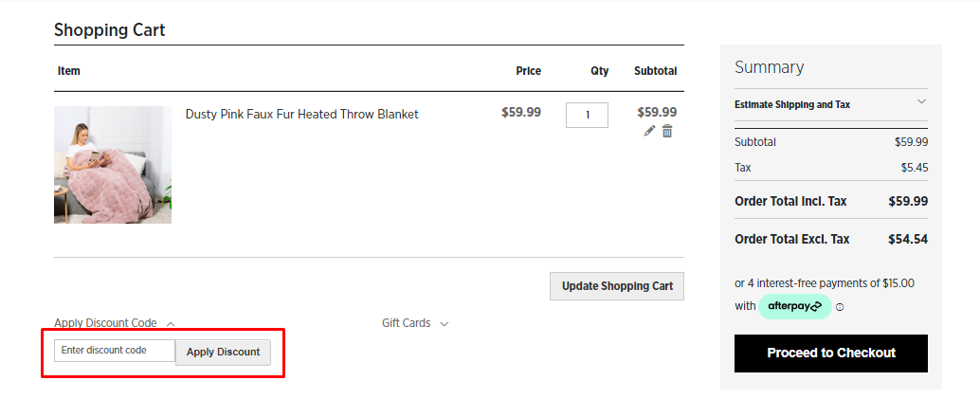Click the Apply Discount Code heading text

pyautogui.click(x=105, y=323)
